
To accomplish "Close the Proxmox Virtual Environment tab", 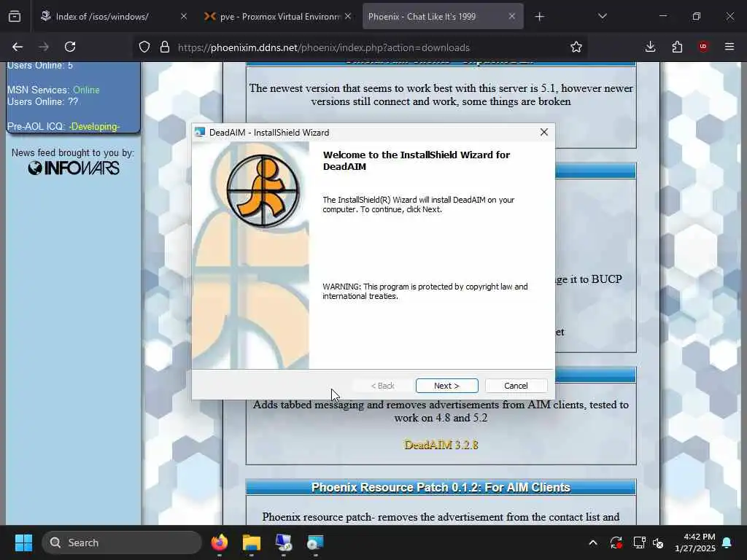I will click(x=348, y=16).
